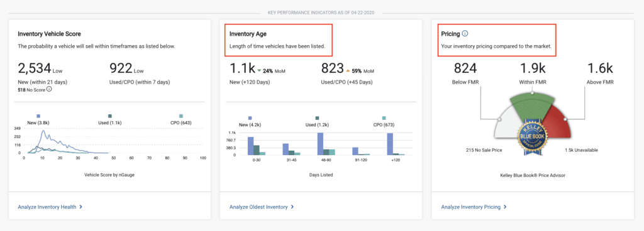
Task: Click the 1.6k Above FMR value
Action: pos(600,68)
